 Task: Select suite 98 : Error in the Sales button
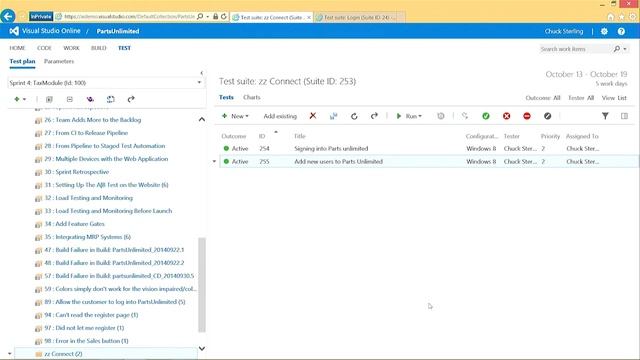tap(86, 341)
